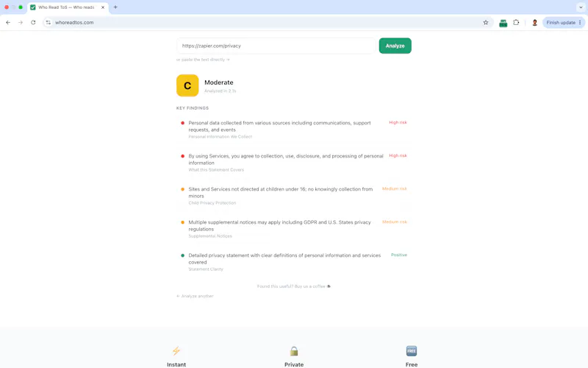Reload the whoreadtos.com page
This screenshot has width=588, height=368.
[x=33, y=23]
